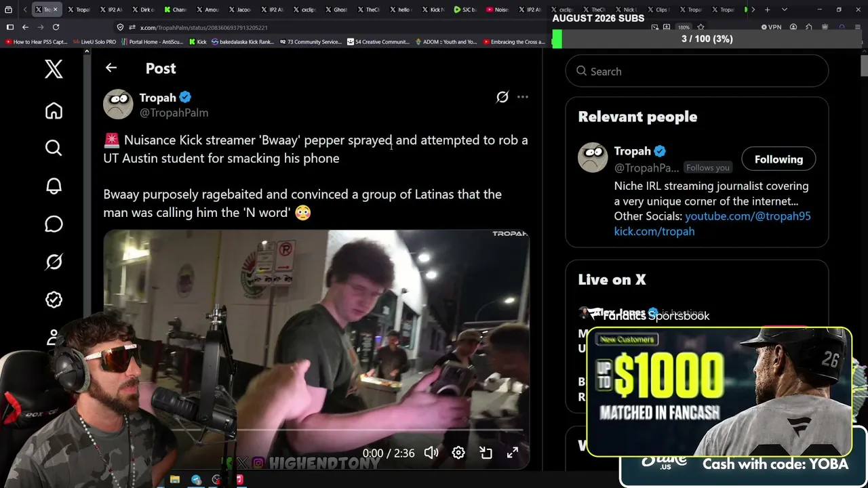The image size is (868, 488).
Task: Switch to the 'Ghost' tab
Action: coord(336,9)
